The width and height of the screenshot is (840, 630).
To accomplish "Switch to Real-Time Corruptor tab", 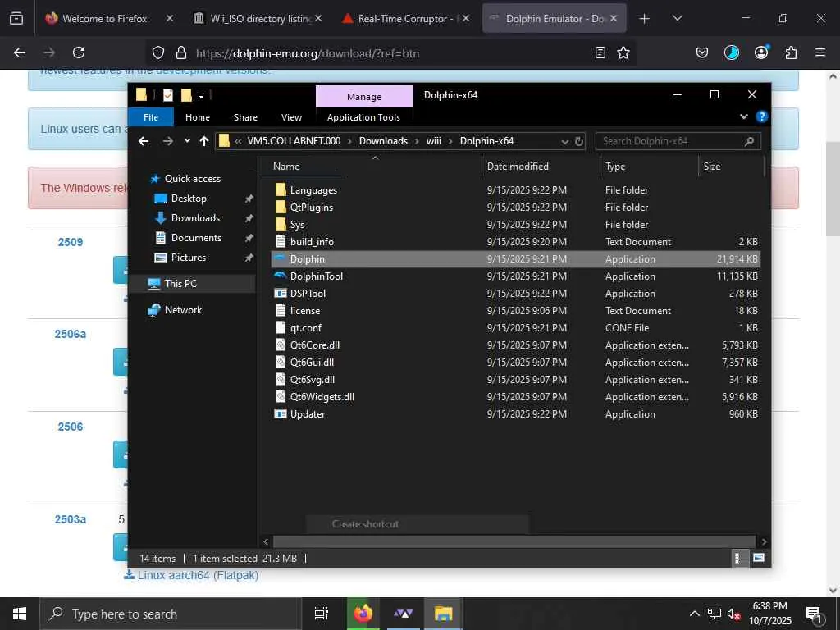I will coord(405,19).
